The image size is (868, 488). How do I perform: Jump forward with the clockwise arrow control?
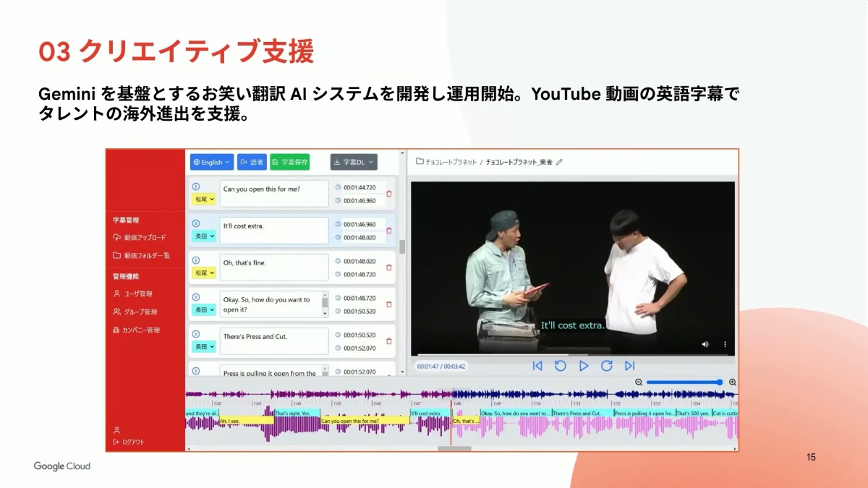[x=607, y=366]
